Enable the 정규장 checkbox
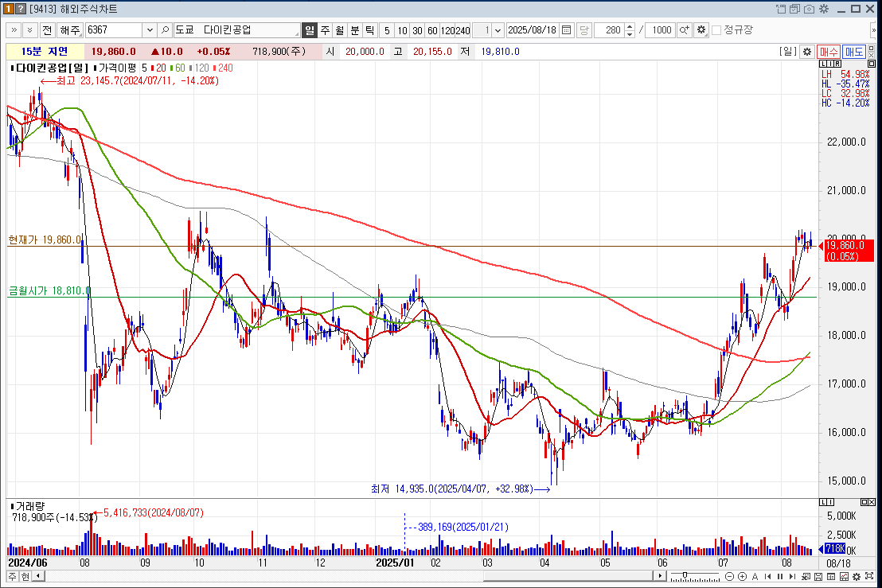The image size is (882, 588). (x=716, y=30)
